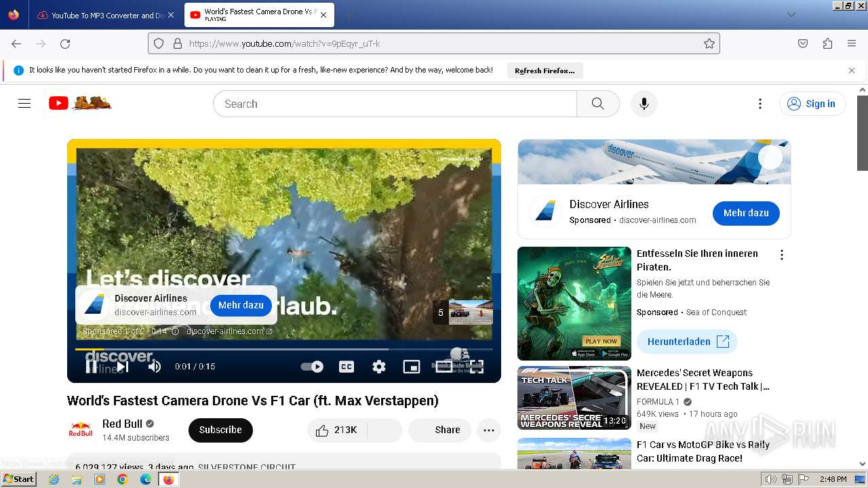868x488 pixels.
Task: Click the YouTube logo
Action: [x=80, y=103]
